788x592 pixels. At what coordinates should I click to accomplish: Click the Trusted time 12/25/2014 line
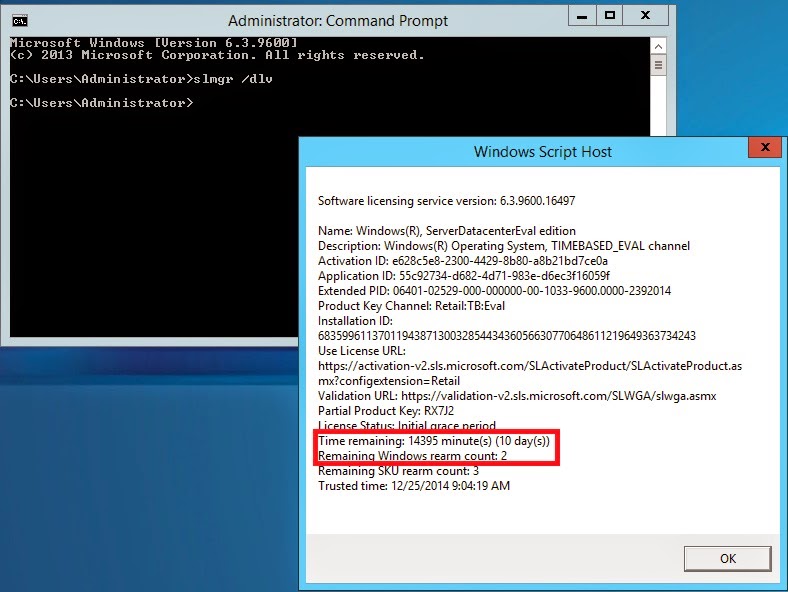[x=414, y=486]
